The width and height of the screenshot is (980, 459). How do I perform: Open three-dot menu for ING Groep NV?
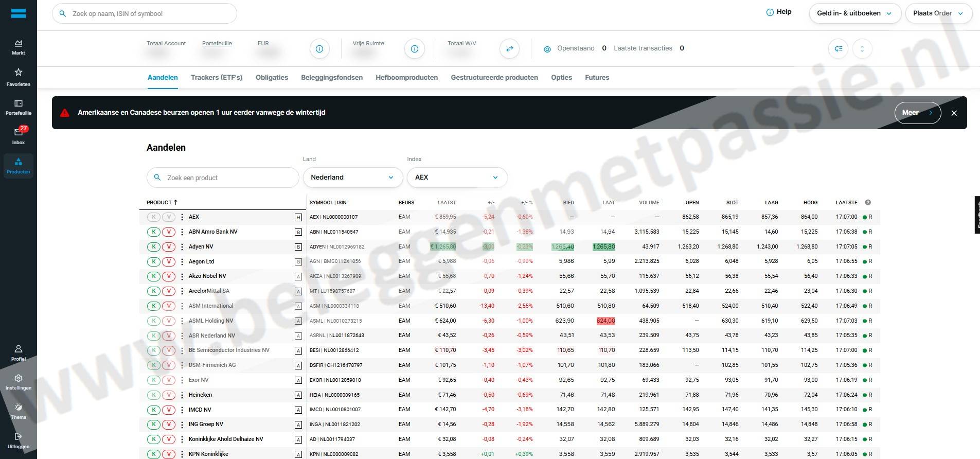tap(182, 425)
